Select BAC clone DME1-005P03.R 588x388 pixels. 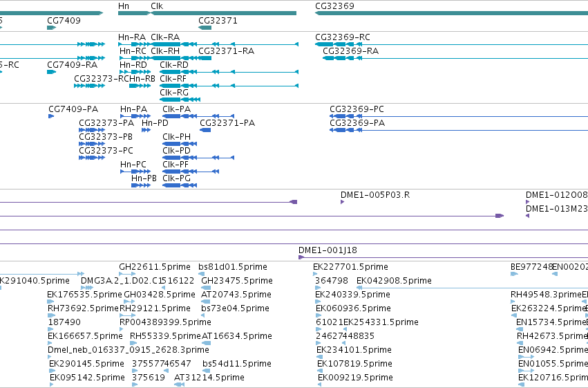(375, 195)
